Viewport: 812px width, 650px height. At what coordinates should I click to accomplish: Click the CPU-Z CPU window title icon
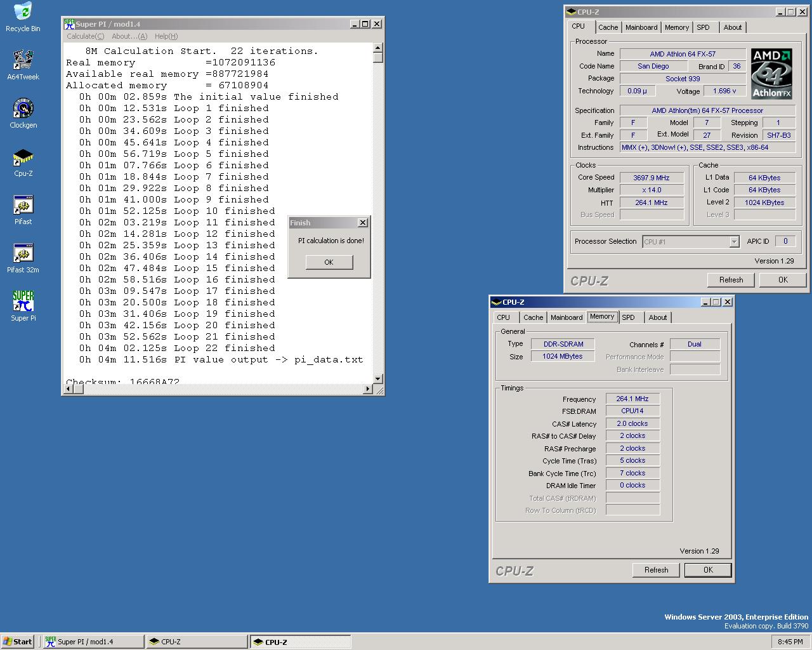click(571, 12)
